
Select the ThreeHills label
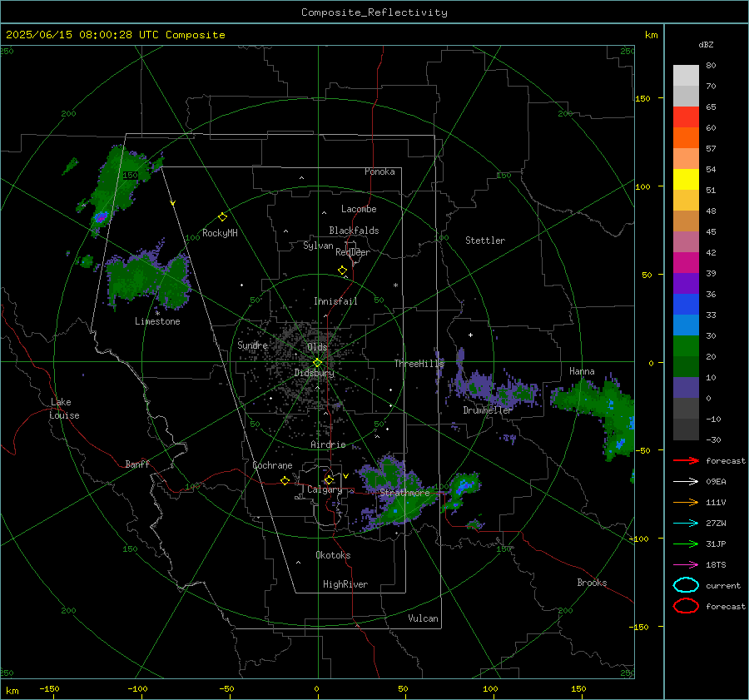coord(419,364)
